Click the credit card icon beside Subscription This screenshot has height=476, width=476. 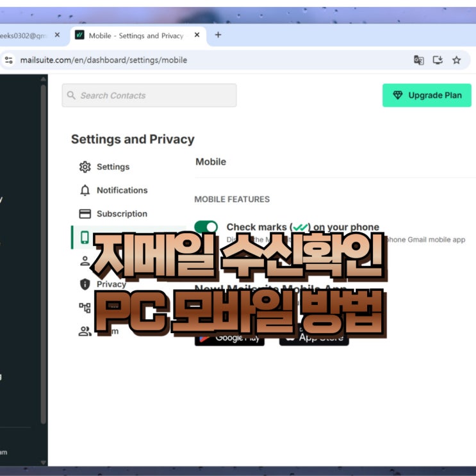[85, 214]
